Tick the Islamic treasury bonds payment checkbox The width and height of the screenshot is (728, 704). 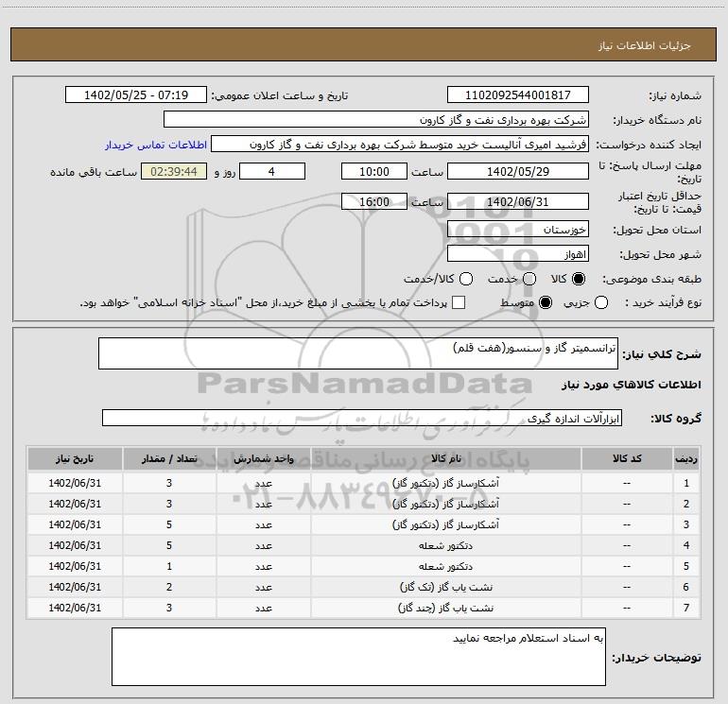459,302
